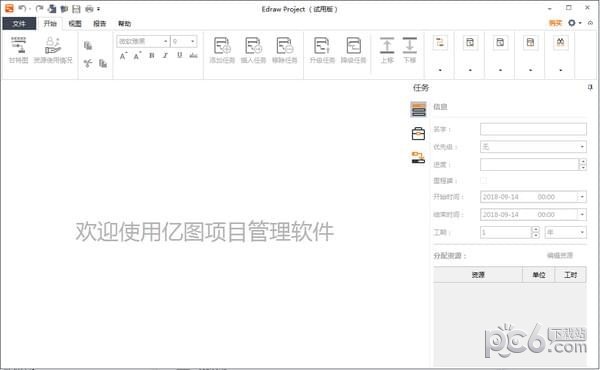Click the progress (进度) input field
600x370 pixels.
pyautogui.click(x=530, y=165)
